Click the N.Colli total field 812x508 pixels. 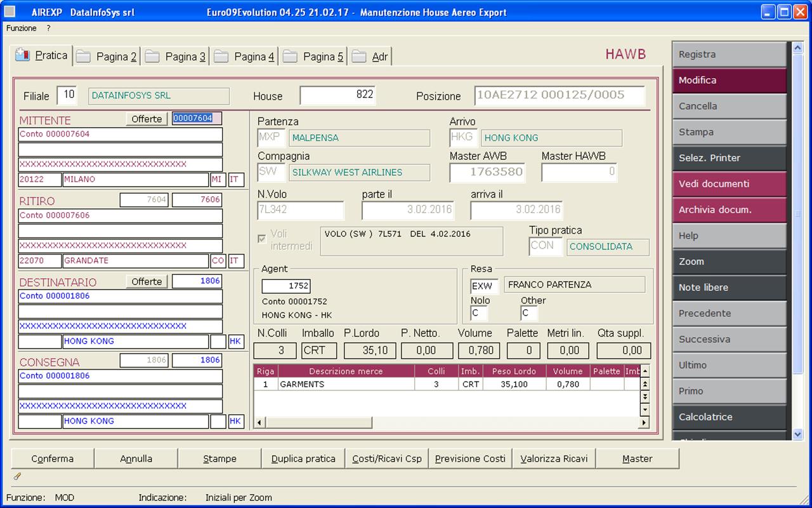coord(275,350)
